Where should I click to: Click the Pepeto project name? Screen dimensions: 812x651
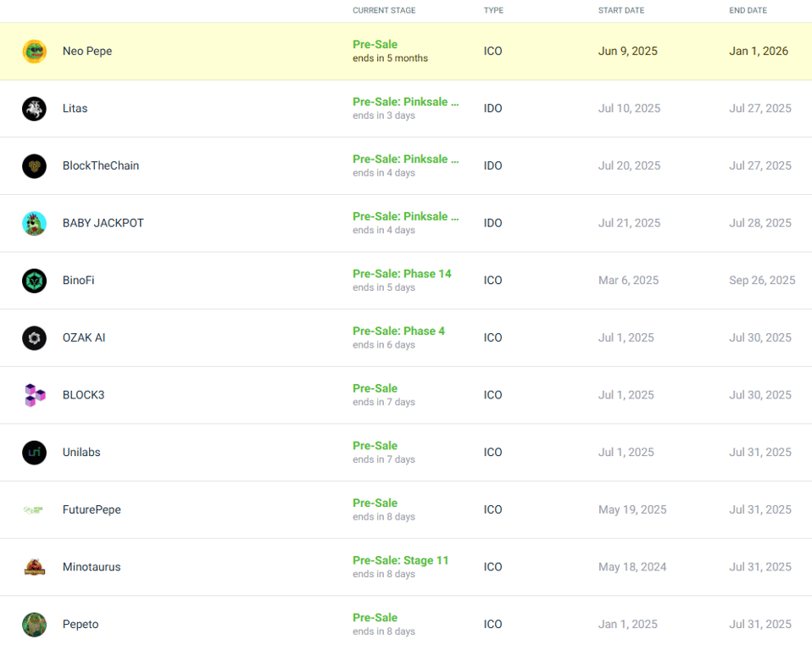click(x=81, y=625)
